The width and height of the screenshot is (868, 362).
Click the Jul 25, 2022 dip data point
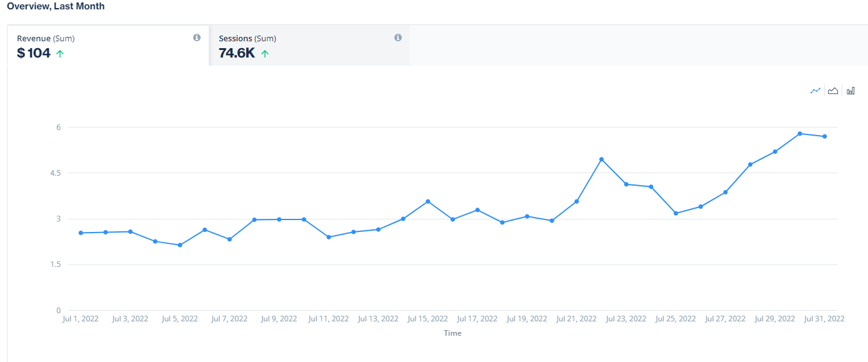coord(676,213)
